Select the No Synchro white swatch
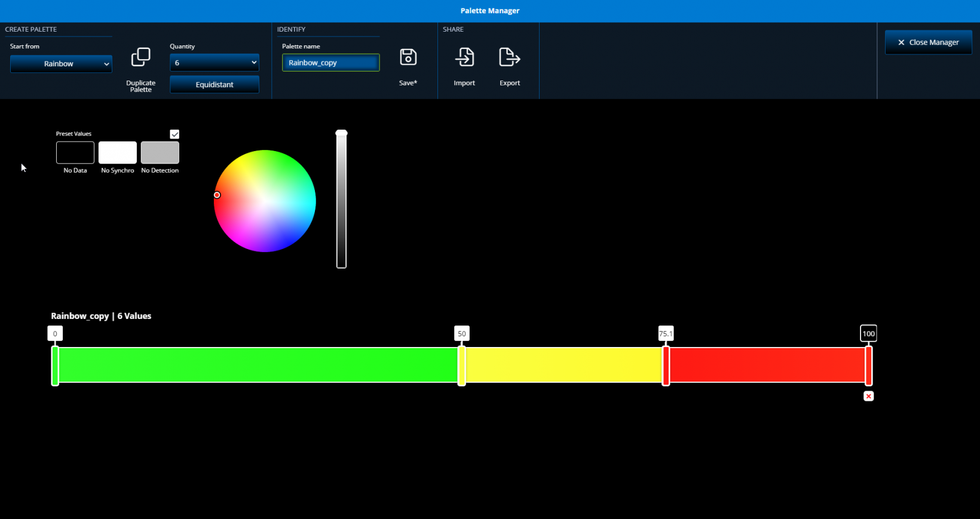The image size is (980, 519). coord(118,153)
